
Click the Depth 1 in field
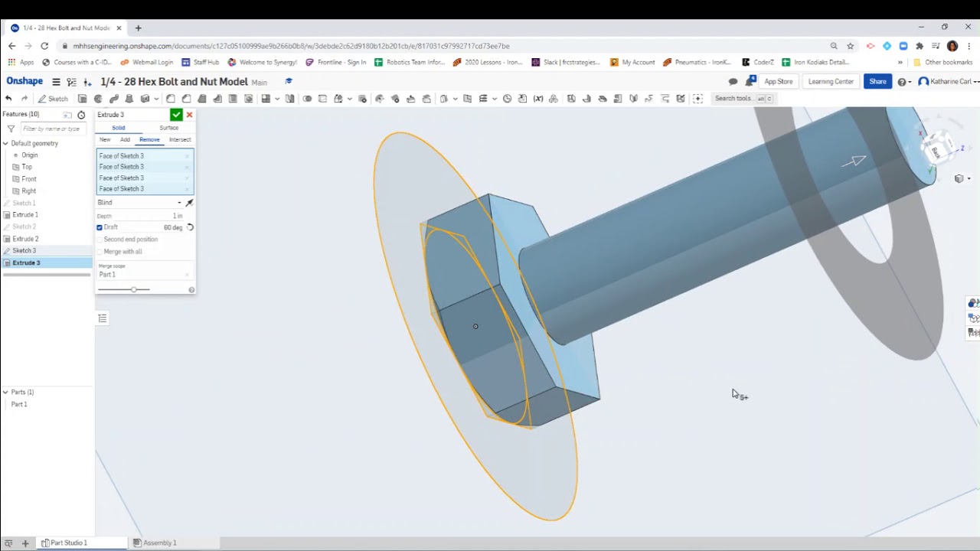tap(139, 216)
